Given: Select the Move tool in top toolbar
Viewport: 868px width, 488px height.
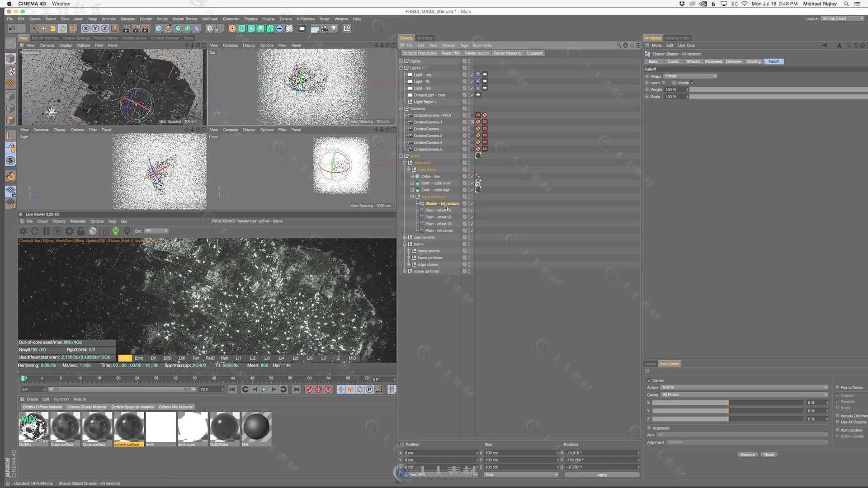Looking at the screenshot, I should 44,28.
